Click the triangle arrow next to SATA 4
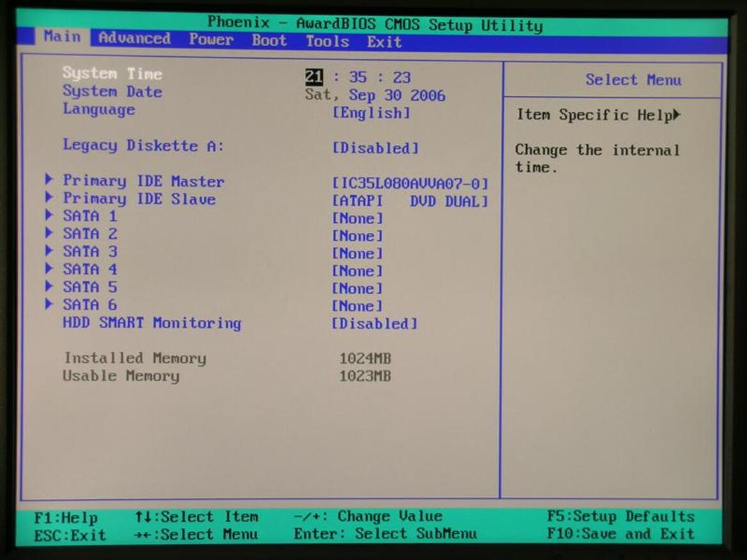The height and width of the screenshot is (560, 747). pyautogui.click(x=49, y=268)
